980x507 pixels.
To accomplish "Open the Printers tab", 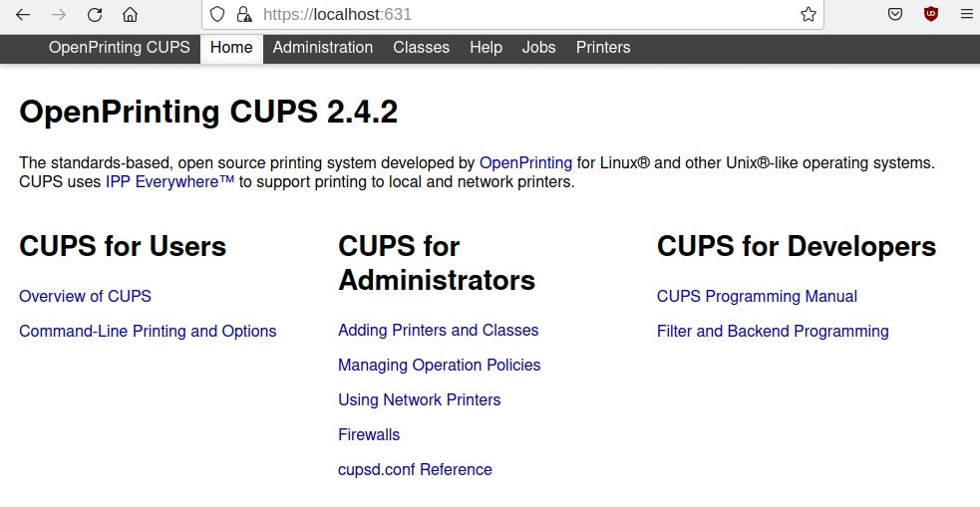I will [603, 48].
